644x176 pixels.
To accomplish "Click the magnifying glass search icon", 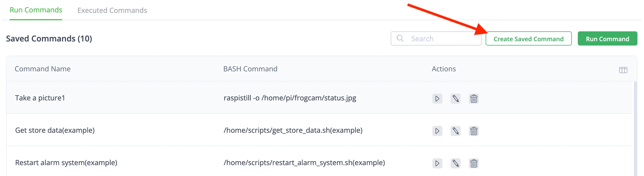I will click(400, 38).
